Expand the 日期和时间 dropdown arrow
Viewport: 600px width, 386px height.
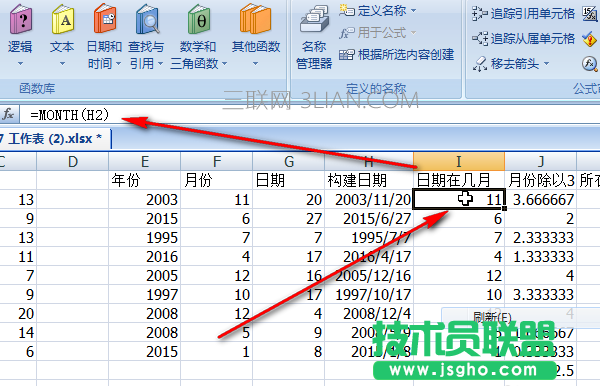pyautogui.click(x=118, y=64)
